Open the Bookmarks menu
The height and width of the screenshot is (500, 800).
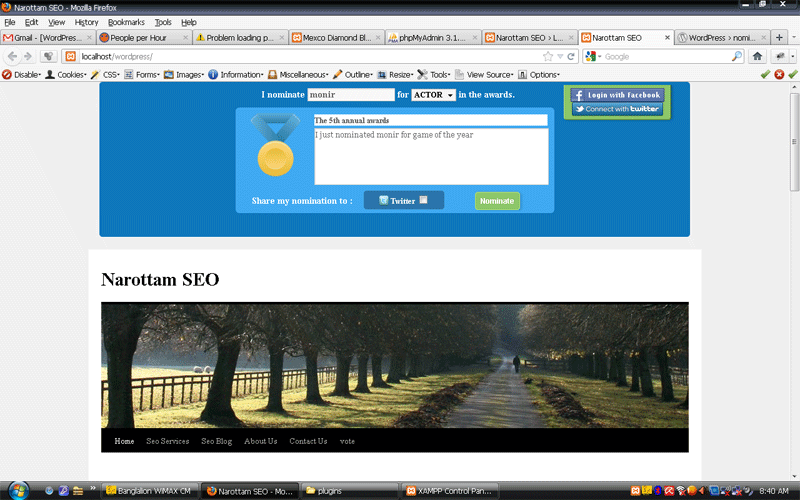(126, 22)
